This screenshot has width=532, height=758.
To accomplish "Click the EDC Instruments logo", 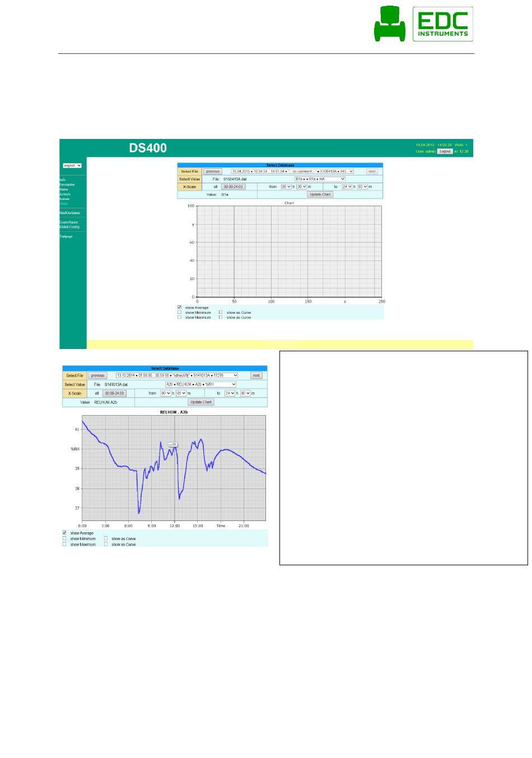I will pos(443,24).
